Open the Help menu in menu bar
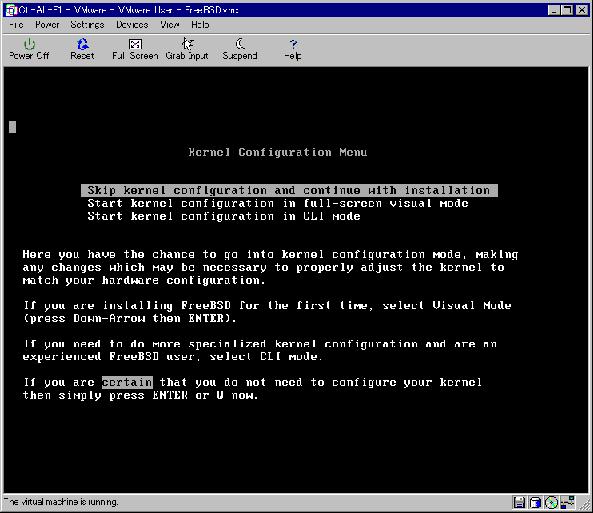This screenshot has width=593, height=513. [x=200, y=25]
